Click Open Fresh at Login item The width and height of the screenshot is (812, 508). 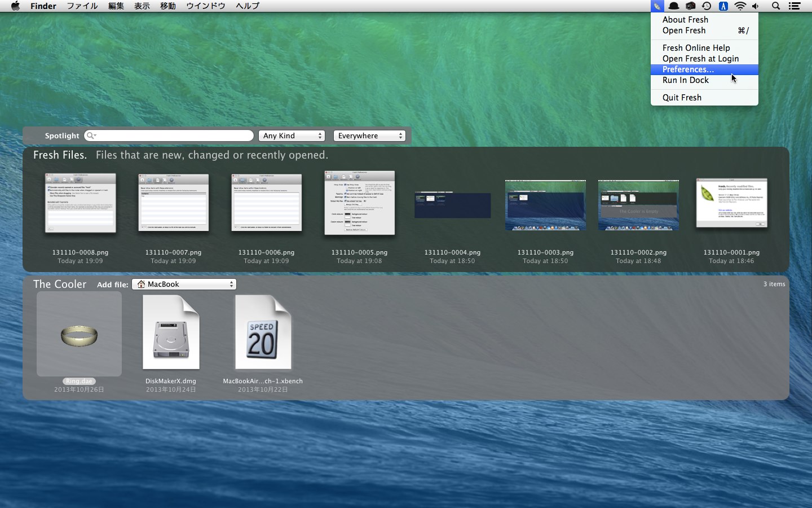pos(700,59)
